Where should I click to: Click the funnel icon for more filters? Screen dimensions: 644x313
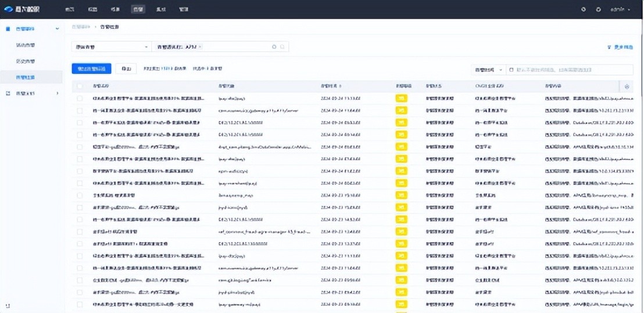[x=609, y=47]
